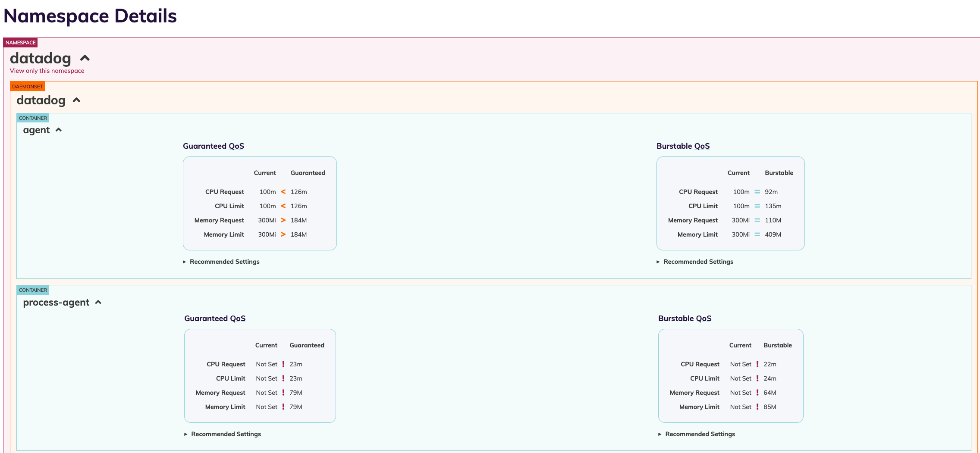
Task: Expand process-agent Burstable Recommended Settings
Action: click(697, 434)
